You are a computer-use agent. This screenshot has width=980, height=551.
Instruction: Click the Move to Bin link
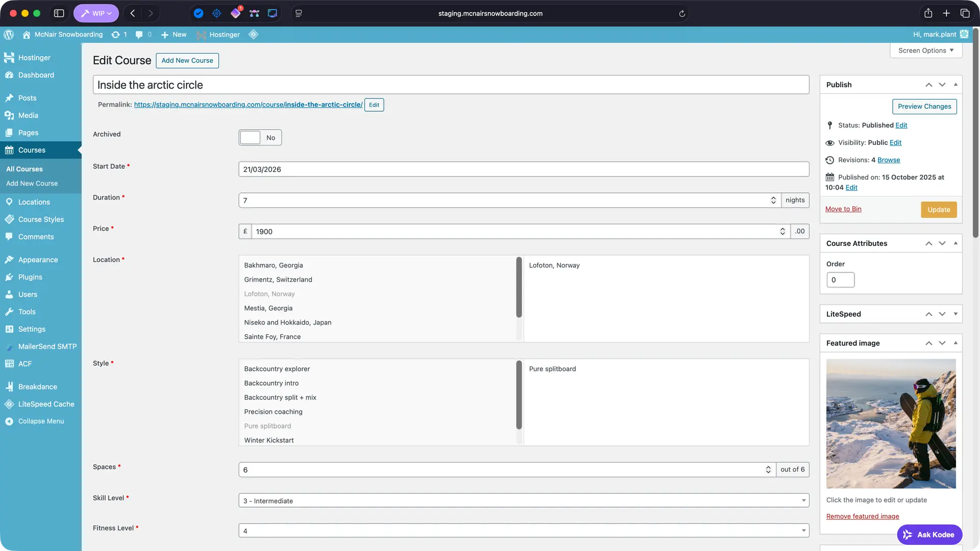click(x=843, y=209)
